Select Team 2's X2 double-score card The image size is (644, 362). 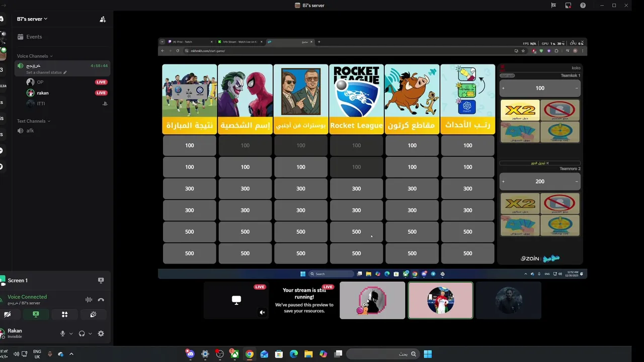520,204
